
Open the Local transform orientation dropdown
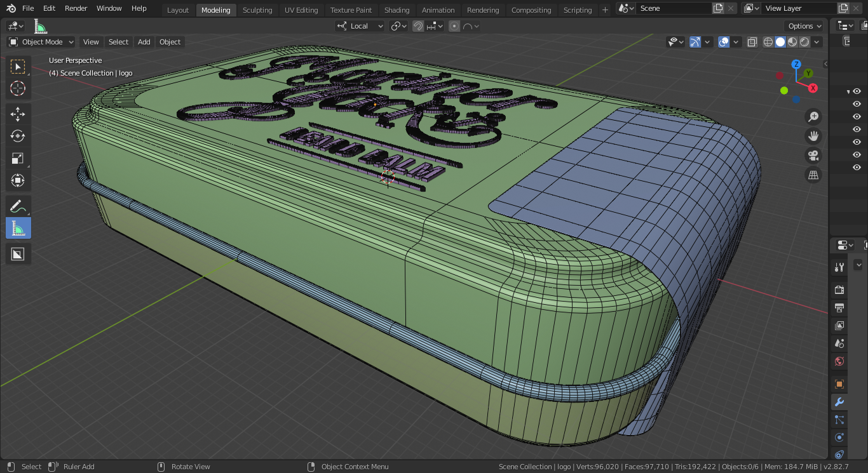(360, 26)
